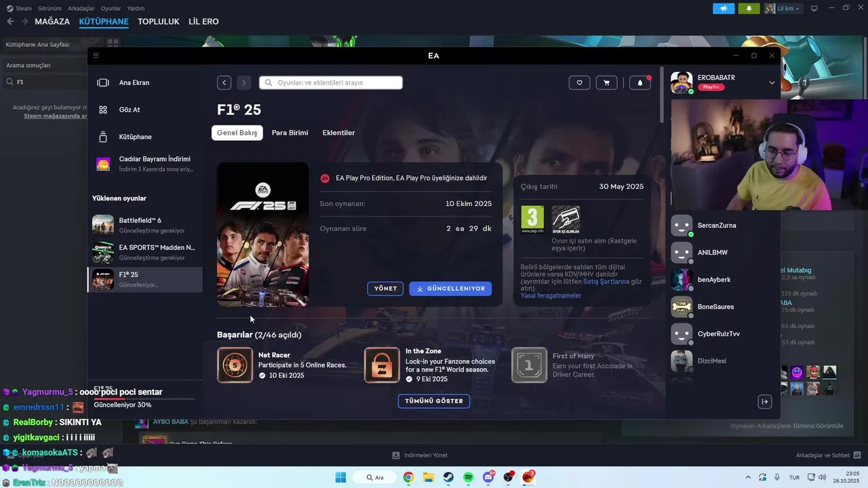The height and width of the screenshot is (488, 868).
Task: Open LİL ERO profile tab in Steam
Action: click(203, 22)
